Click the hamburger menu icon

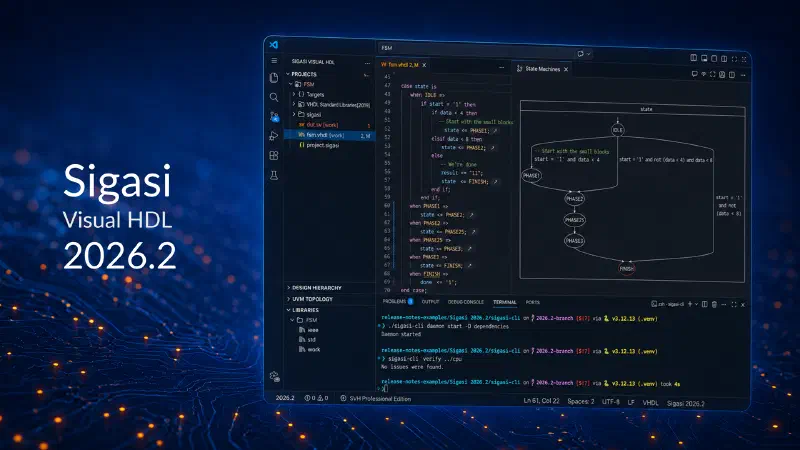[274, 61]
